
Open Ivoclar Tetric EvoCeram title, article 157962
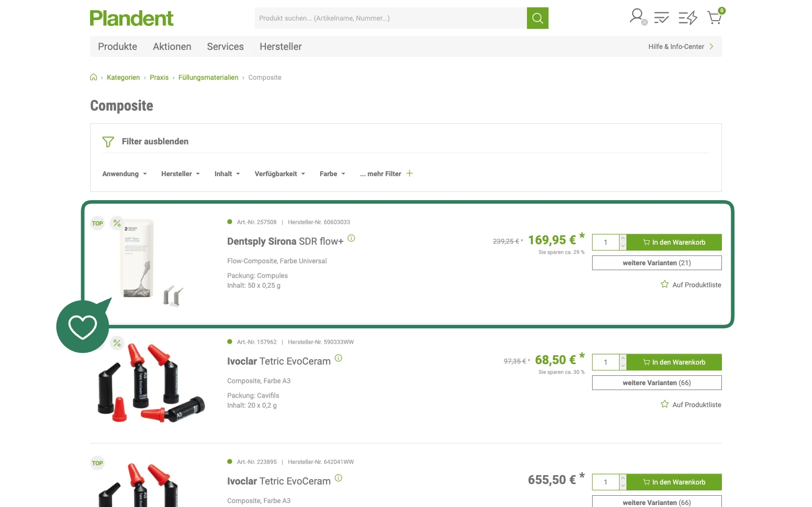pos(279,361)
